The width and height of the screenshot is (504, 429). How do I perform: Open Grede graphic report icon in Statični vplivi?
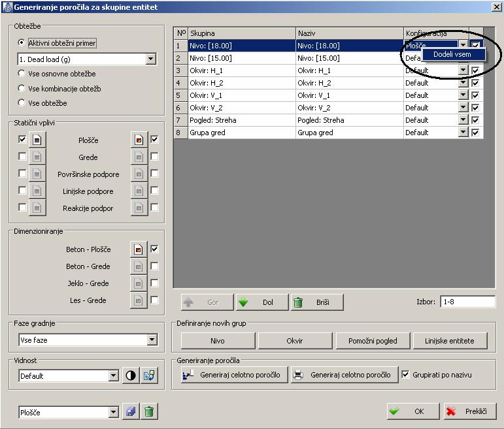139,157
